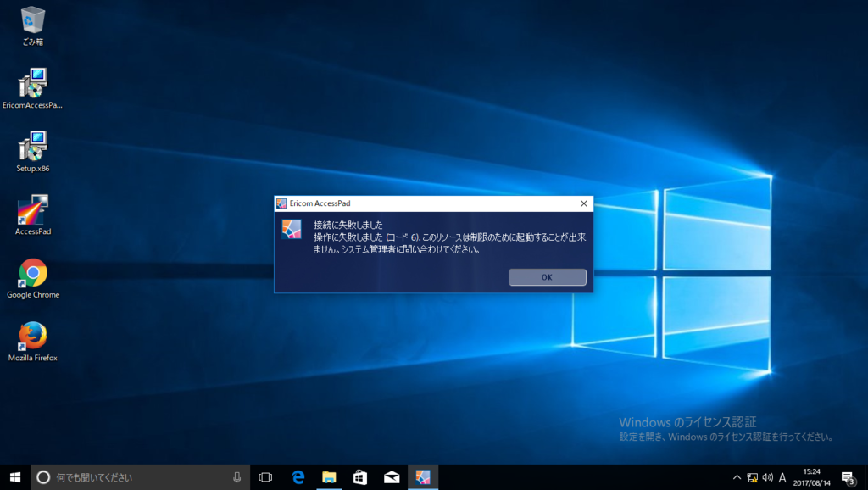Open Task View from the taskbar
868x490 pixels.
coord(265,477)
